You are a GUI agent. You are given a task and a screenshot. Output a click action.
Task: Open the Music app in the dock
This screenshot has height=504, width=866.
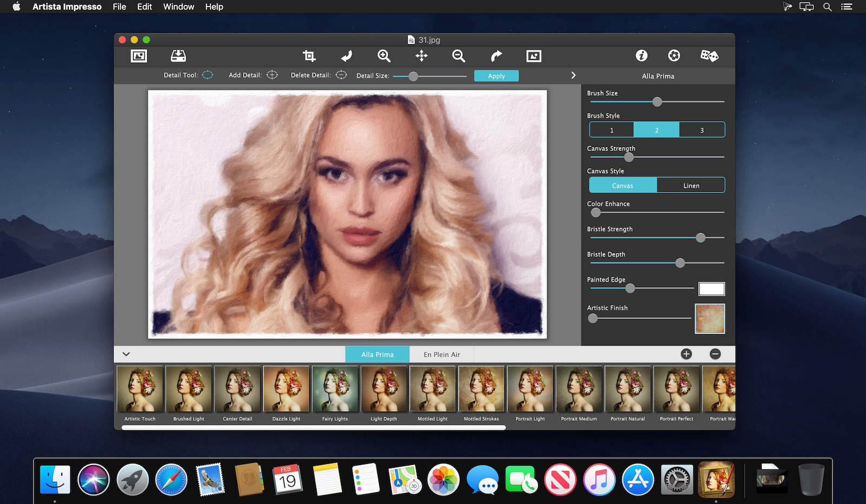599,480
